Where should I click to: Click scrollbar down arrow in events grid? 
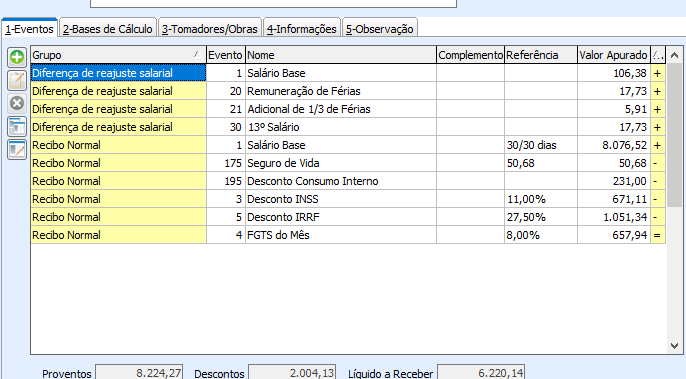tap(674, 346)
